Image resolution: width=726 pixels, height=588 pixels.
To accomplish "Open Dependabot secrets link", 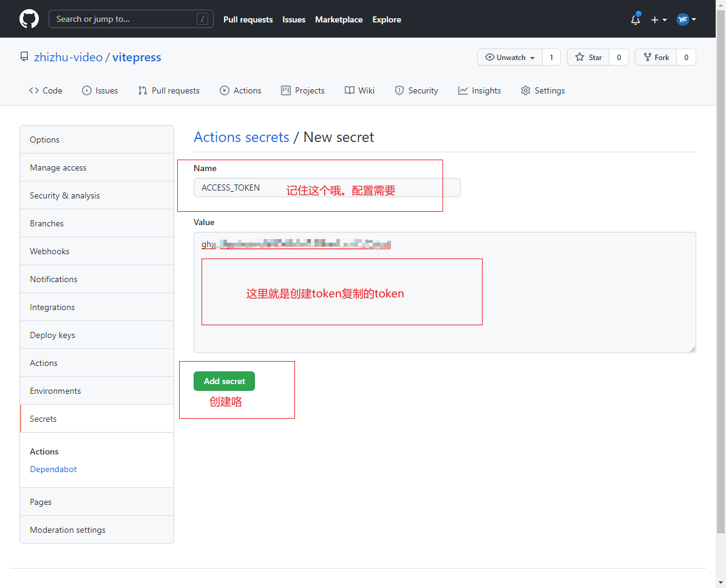I will click(53, 469).
